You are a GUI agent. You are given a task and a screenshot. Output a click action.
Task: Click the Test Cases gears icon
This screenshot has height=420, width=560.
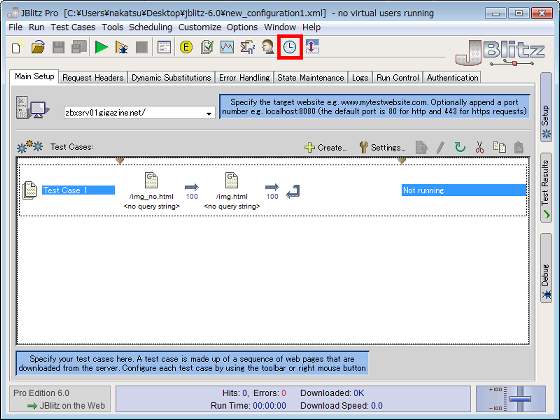point(30,146)
